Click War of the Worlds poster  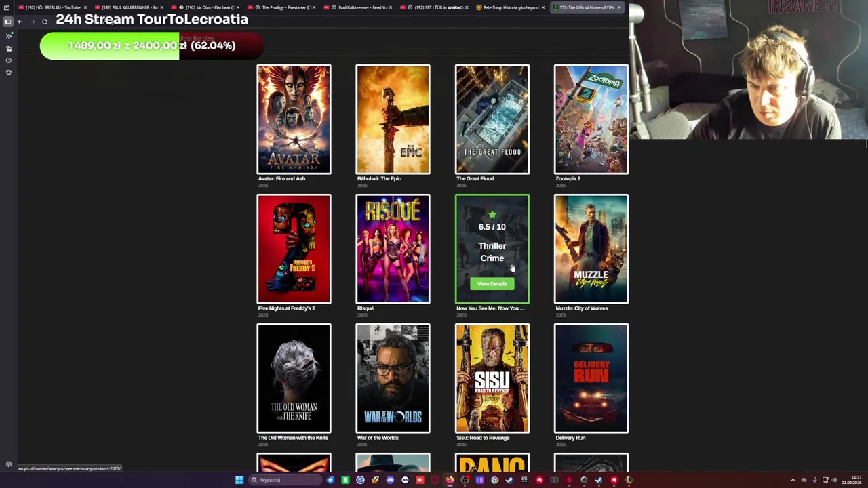(x=393, y=378)
